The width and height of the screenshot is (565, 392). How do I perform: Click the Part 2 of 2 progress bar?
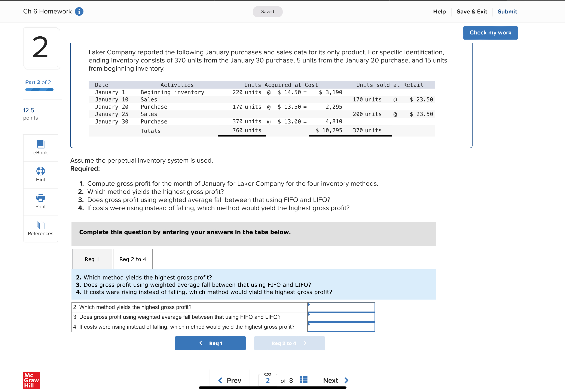click(x=39, y=90)
